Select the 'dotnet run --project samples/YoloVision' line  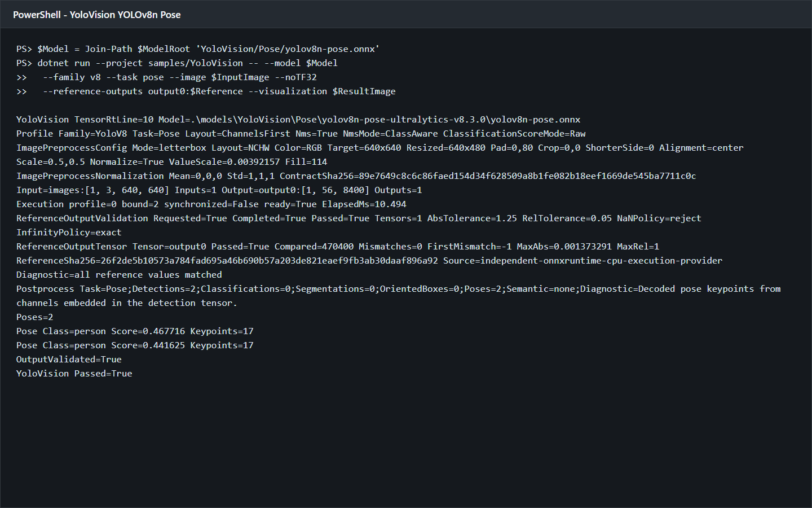tap(177, 63)
